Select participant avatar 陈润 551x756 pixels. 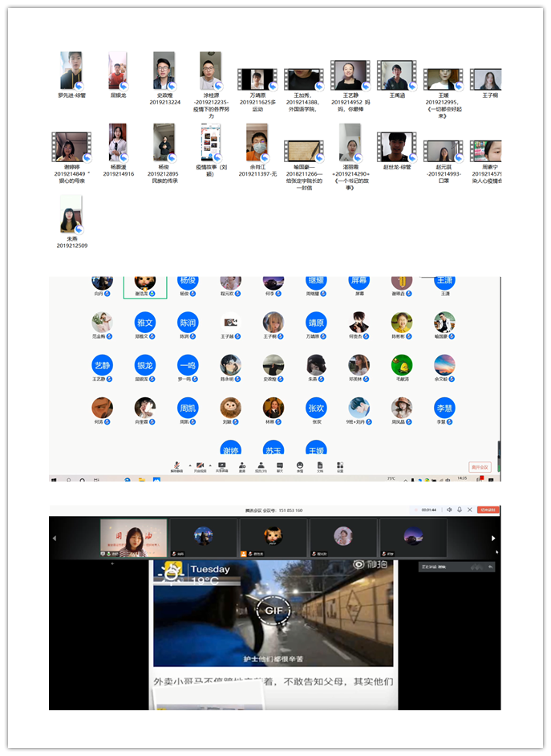[188, 323]
